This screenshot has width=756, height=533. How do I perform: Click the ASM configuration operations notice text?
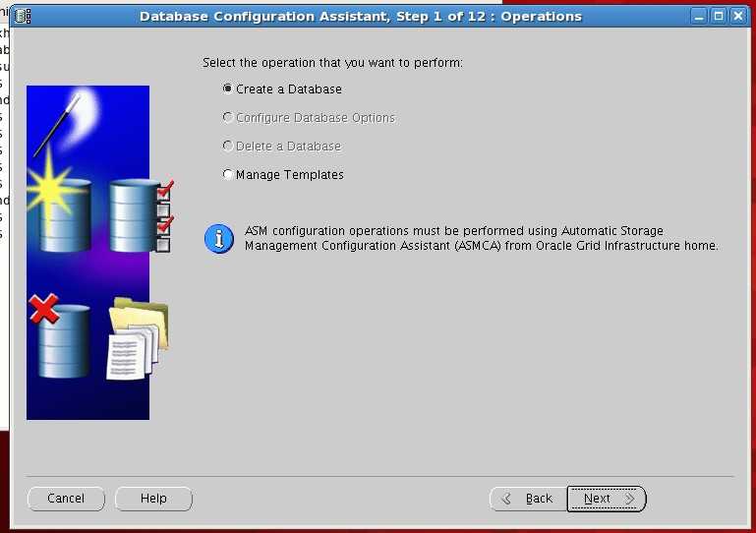point(481,238)
